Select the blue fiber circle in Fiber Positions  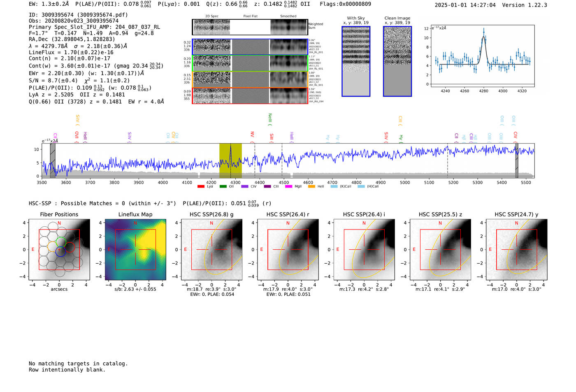[x=60, y=252]
